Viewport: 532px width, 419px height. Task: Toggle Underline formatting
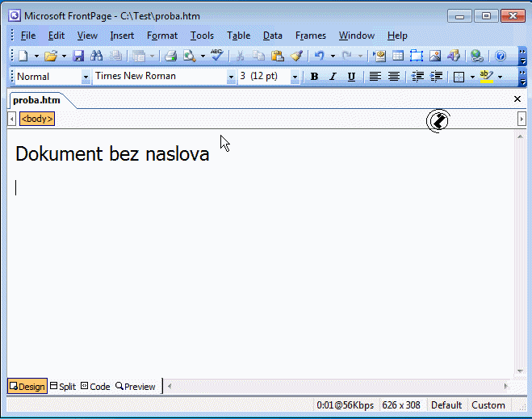[x=351, y=77]
